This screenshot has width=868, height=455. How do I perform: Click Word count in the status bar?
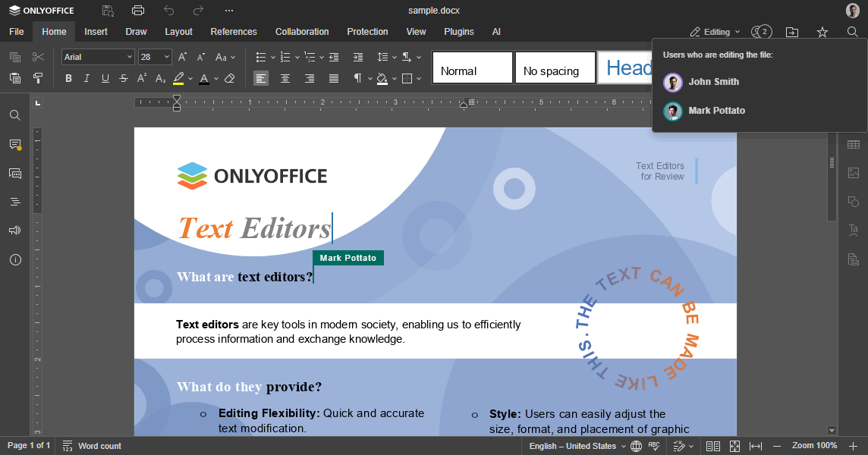(92, 446)
